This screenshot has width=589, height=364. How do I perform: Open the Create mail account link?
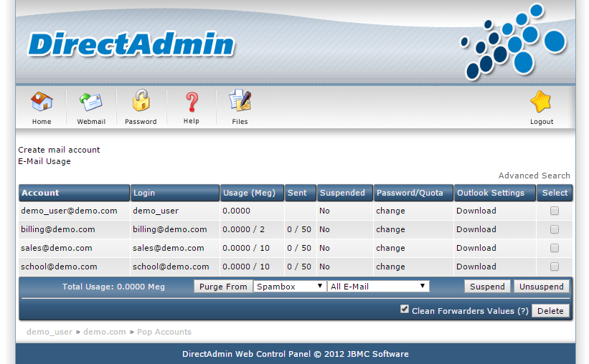point(59,150)
